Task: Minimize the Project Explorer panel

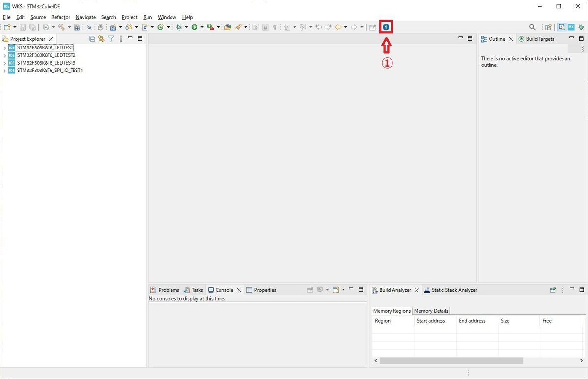Action: tap(130, 38)
